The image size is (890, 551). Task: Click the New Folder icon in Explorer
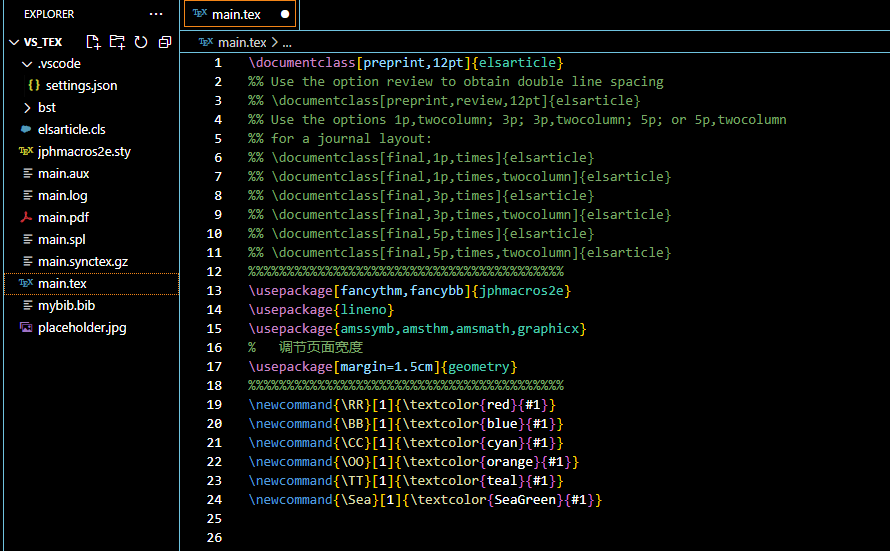point(117,42)
